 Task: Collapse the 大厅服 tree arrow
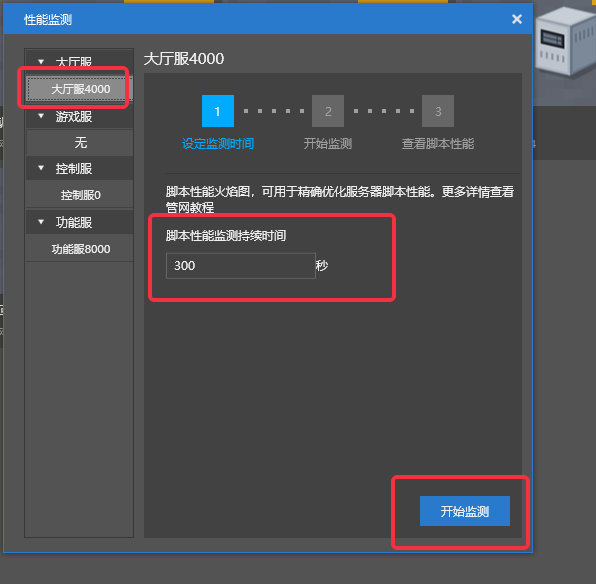41,62
